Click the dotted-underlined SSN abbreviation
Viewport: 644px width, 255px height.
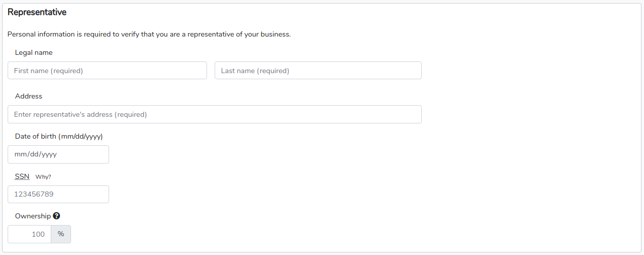tap(22, 176)
